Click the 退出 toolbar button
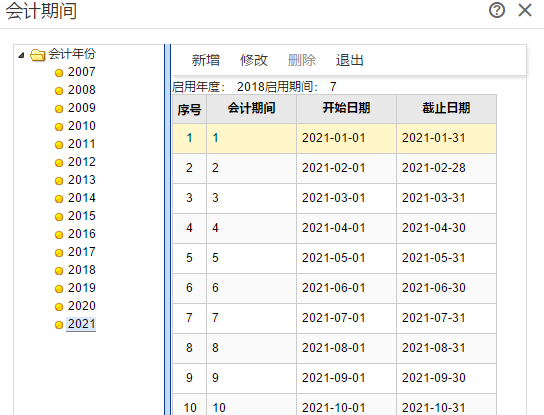 coord(350,60)
